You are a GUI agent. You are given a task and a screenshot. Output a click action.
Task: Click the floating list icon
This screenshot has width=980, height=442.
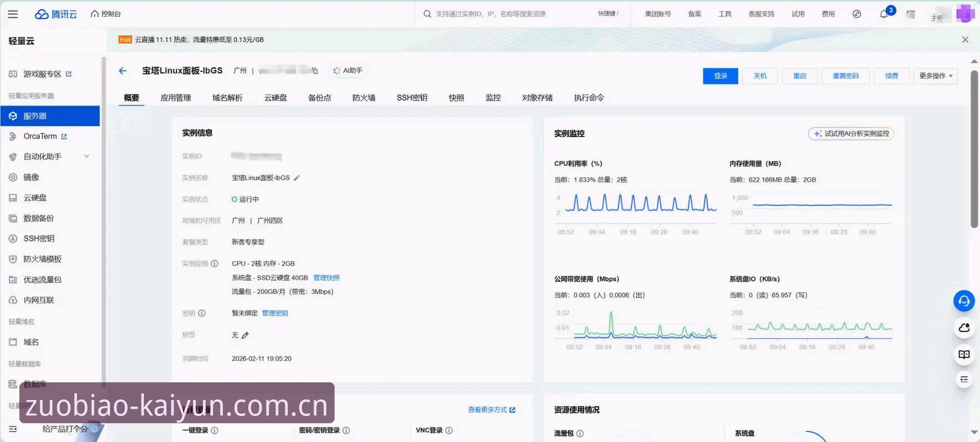pyautogui.click(x=964, y=380)
